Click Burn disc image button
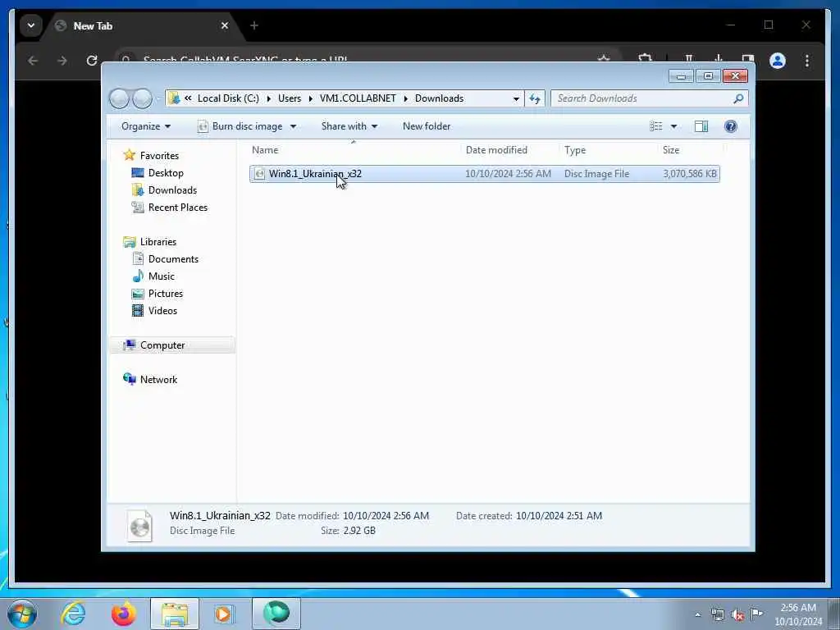 click(240, 126)
